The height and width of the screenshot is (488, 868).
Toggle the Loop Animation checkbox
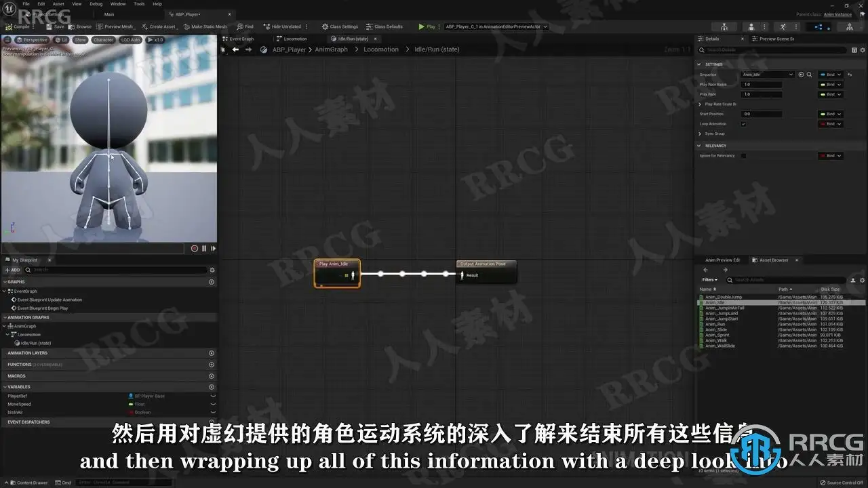pos(744,124)
